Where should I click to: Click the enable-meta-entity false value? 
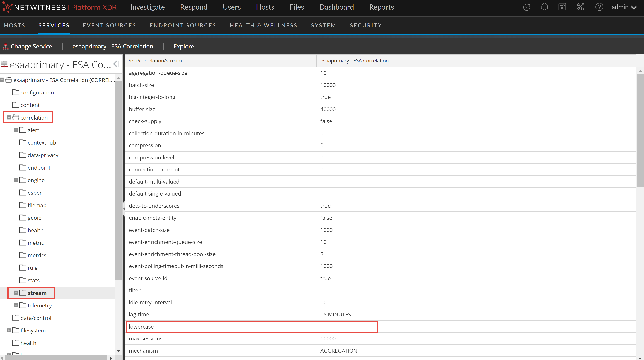326,218
